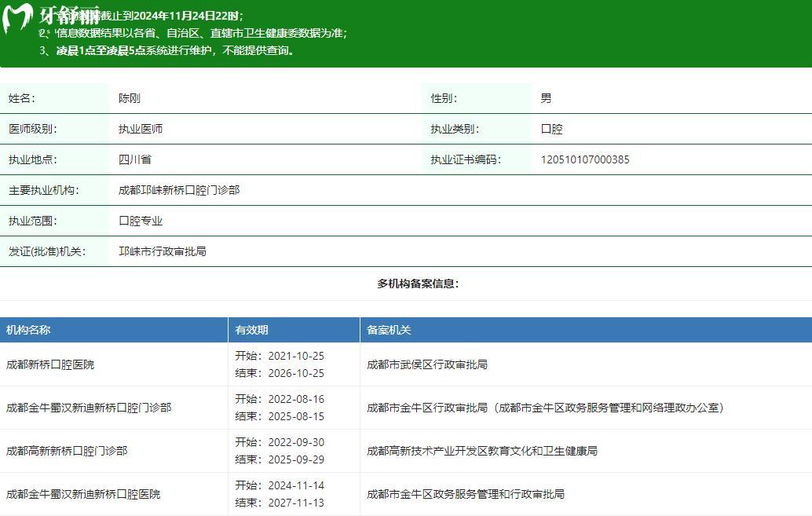Select 成都金牛蜀汉新迪新桥口腔医院 row name
The width and height of the screenshot is (812, 516).
[x=83, y=494]
